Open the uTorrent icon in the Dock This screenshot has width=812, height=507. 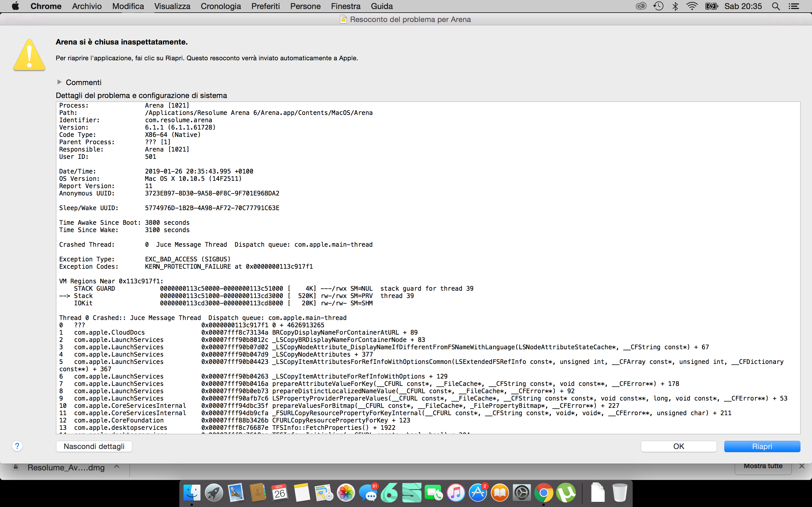pos(566,493)
